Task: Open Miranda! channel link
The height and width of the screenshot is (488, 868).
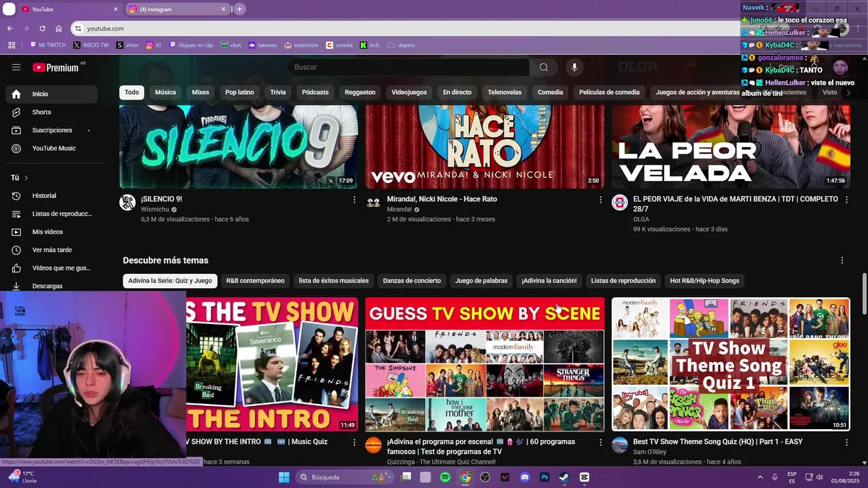Action: pyautogui.click(x=399, y=209)
